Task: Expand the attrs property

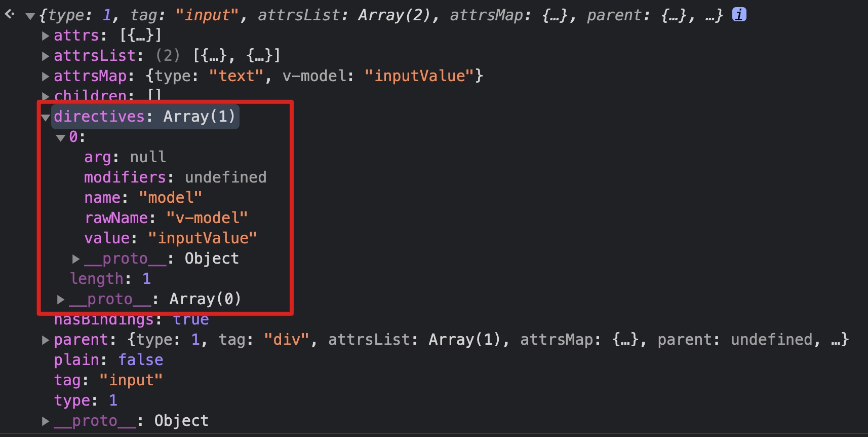Action: (46, 35)
